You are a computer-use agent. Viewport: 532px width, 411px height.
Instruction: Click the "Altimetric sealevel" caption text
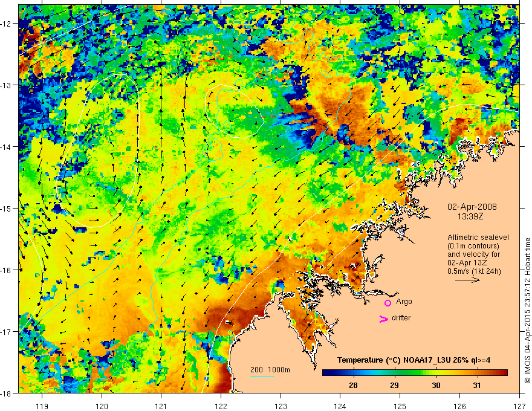pyautogui.click(x=478, y=238)
